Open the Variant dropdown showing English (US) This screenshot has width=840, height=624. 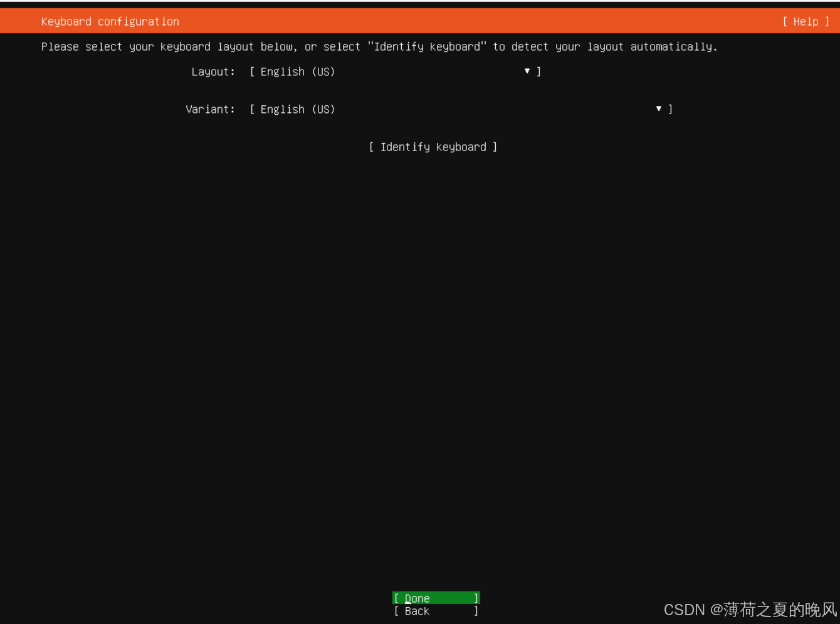(461, 109)
